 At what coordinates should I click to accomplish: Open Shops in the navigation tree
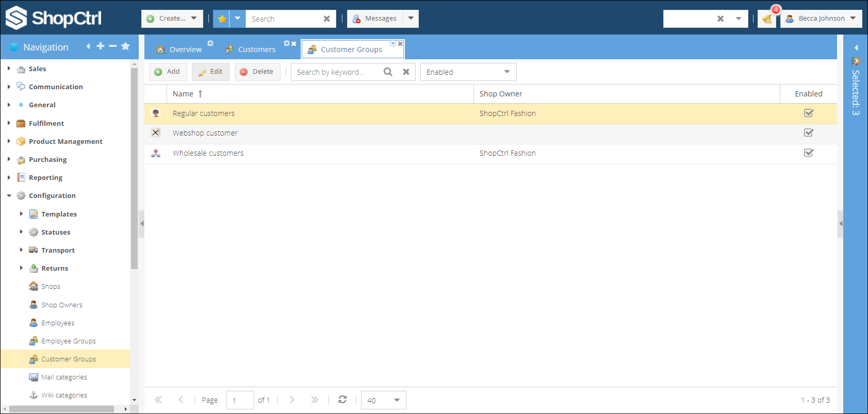coord(51,286)
